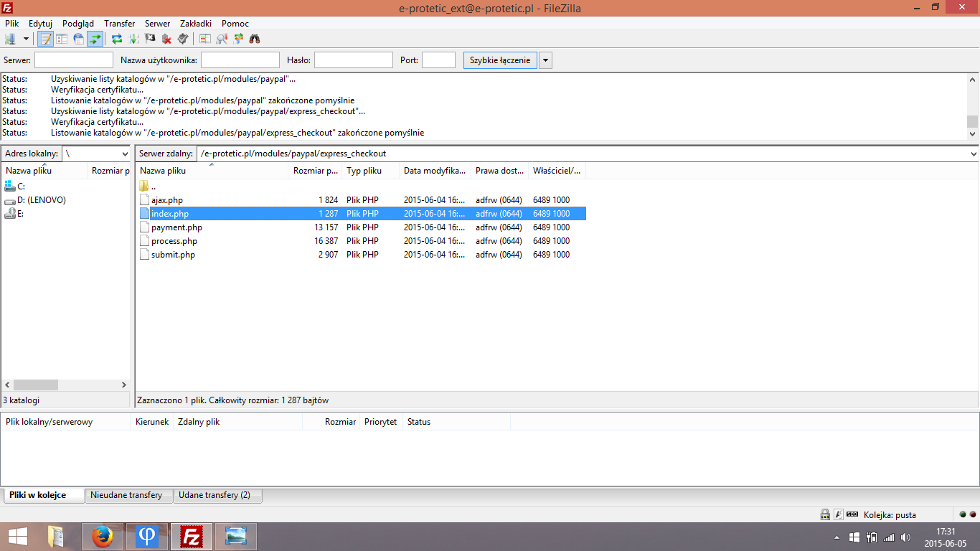Select the payment.php file
The width and height of the screenshot is (980, 551).
pos(362,227)
